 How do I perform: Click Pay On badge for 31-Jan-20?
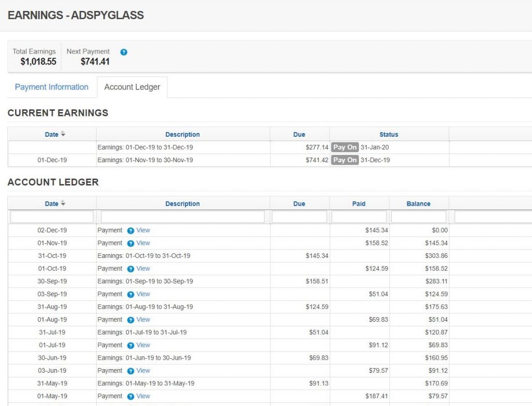pyautogui.click(x=345, y=147)
